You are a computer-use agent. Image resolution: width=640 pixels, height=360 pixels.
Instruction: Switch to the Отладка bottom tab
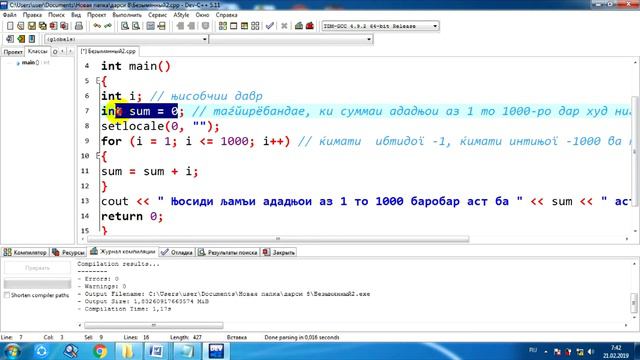click(177, 253)
